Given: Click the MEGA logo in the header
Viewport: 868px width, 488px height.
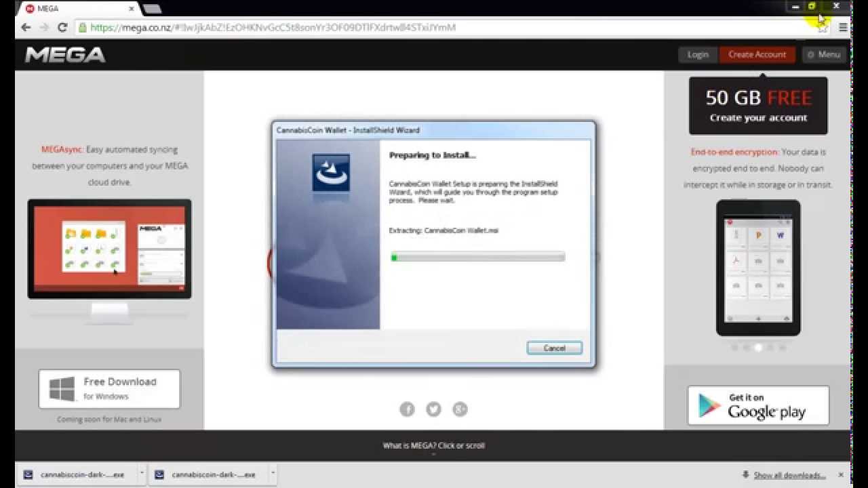Looking at the screenshot, I should click(x=65, y=55).
